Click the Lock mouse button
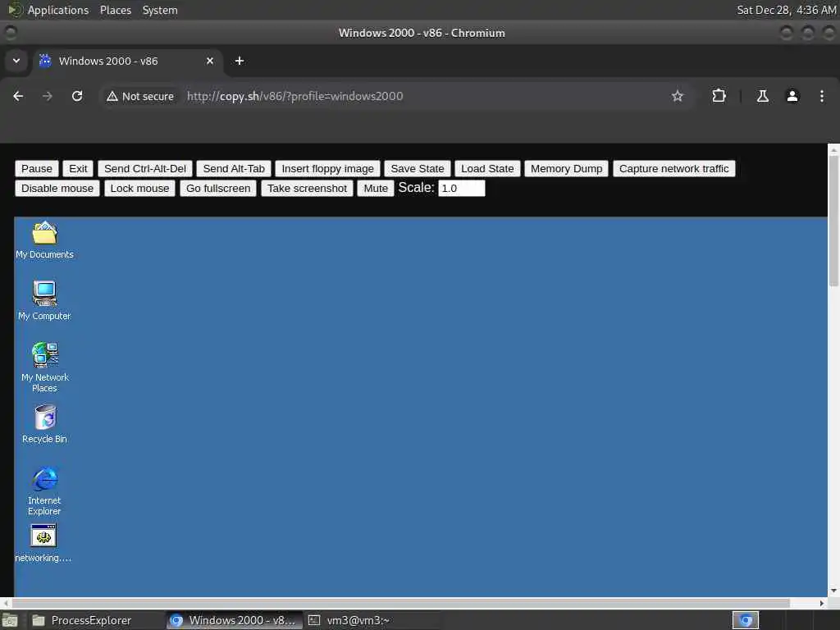Image resolution: width=840 pixels, height=630 pixels. [139, 189]
